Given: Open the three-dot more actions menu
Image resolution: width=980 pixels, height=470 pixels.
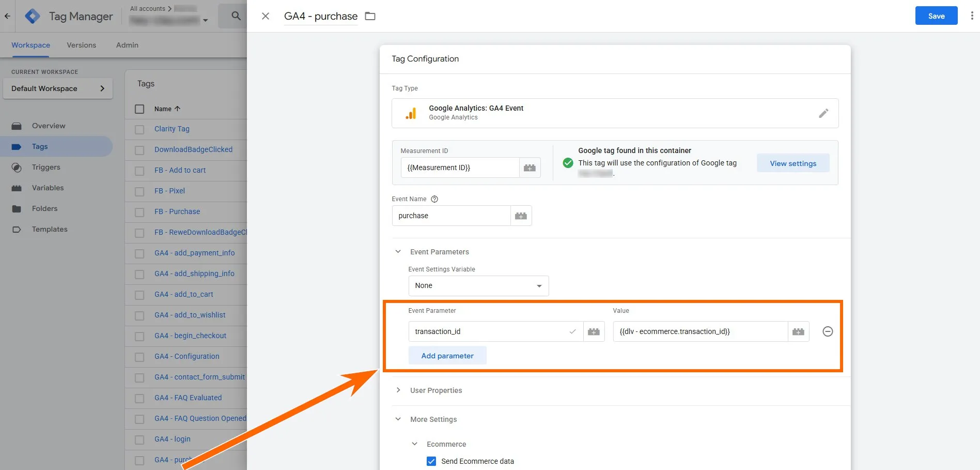Looking at the screenshot, I should [972, 16].
